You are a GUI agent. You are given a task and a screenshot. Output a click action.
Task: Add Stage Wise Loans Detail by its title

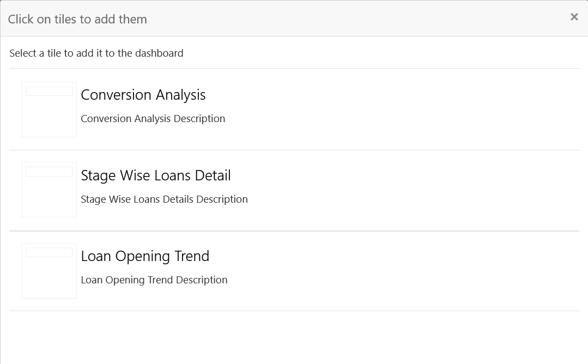point(156,175)
